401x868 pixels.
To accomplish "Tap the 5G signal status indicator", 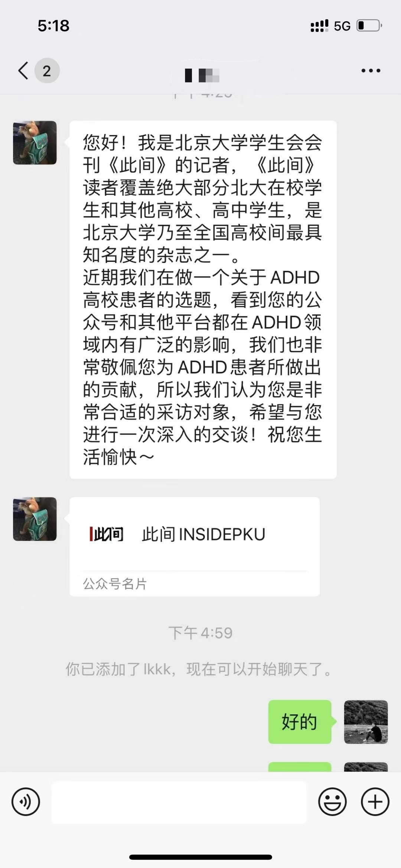I will pos(342,26).
